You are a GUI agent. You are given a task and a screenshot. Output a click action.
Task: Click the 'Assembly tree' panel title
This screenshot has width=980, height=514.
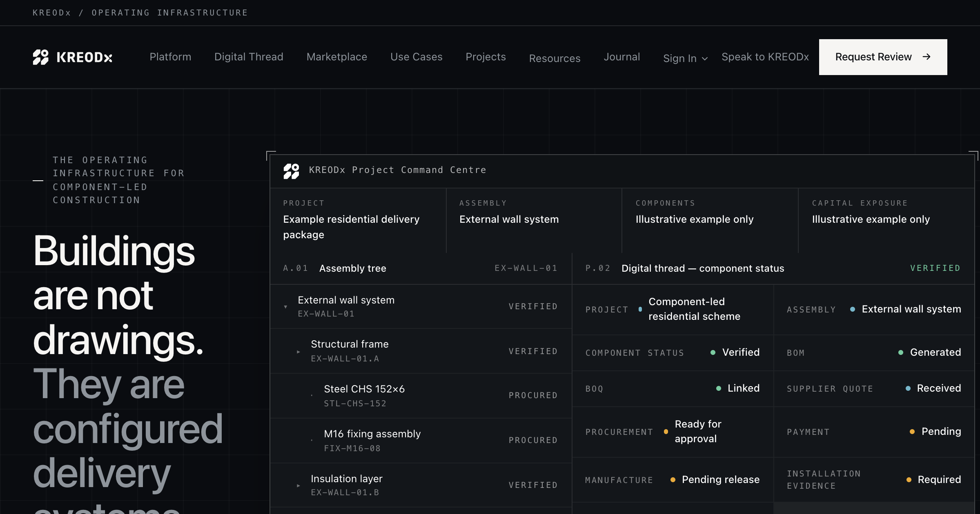[353, 268]
